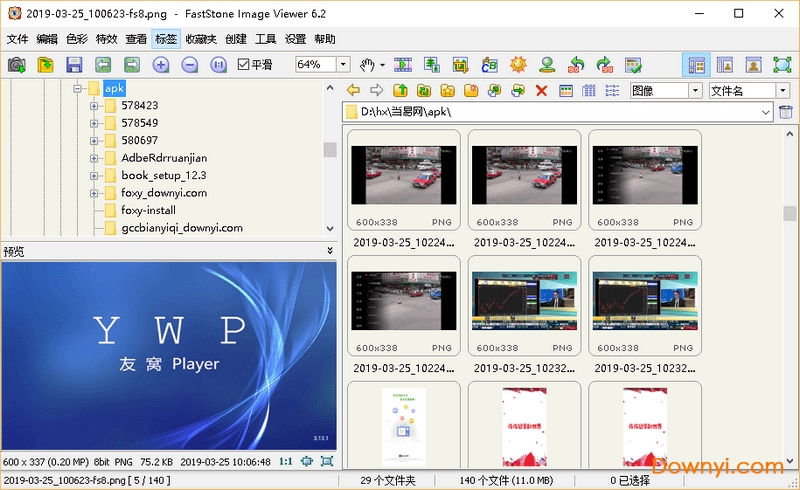Click the full screen view icon

coord(781,65)
